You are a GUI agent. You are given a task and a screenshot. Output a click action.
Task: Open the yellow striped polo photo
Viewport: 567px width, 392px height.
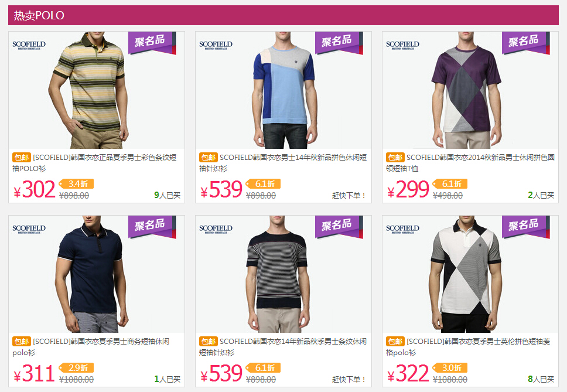97,90
